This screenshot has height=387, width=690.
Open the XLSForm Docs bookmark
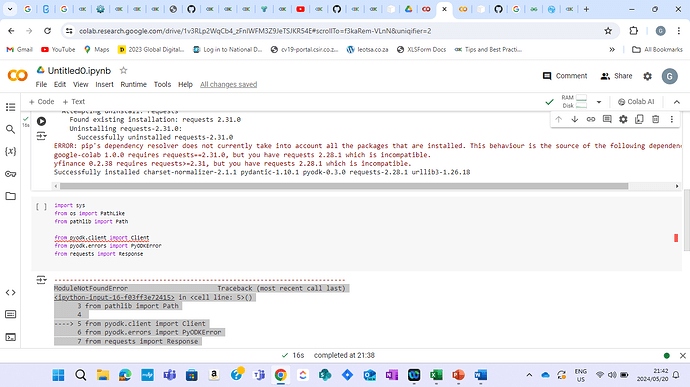pos(421,50)
